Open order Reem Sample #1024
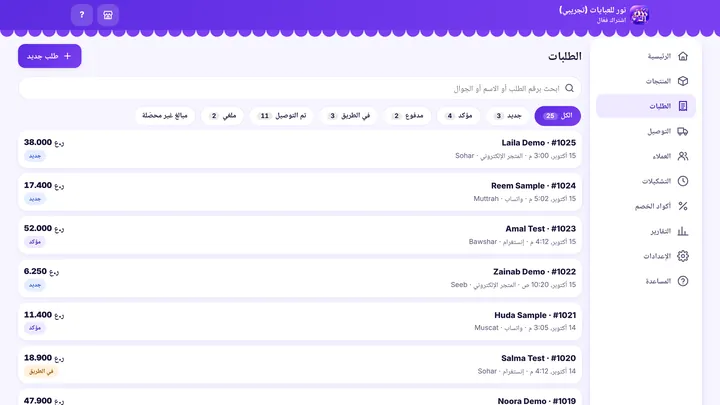Viewport: 720px width, 405px height. (300, 192)
